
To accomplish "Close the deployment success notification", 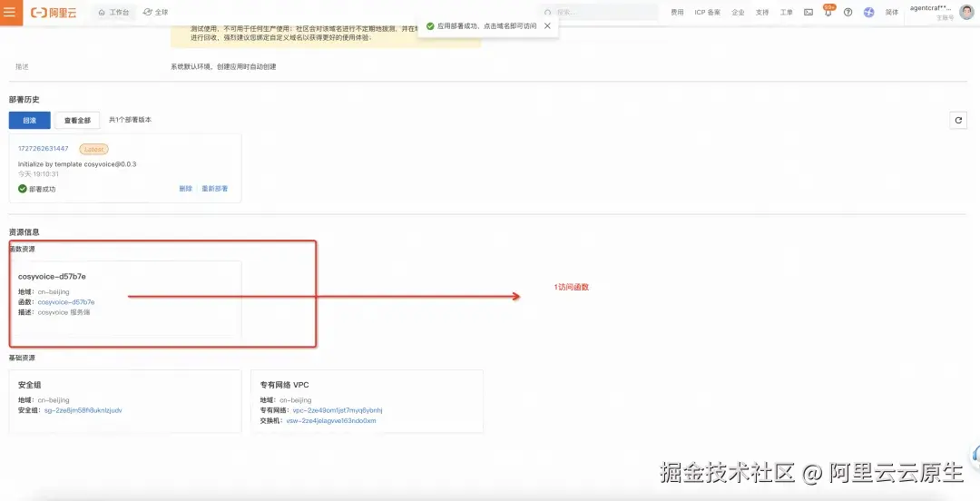I will pos(547,26).
